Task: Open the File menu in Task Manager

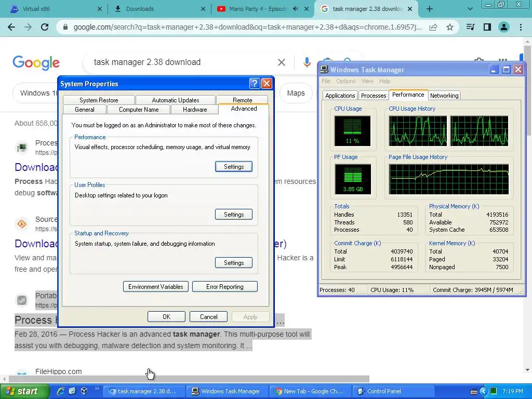Action: [326, 81]
